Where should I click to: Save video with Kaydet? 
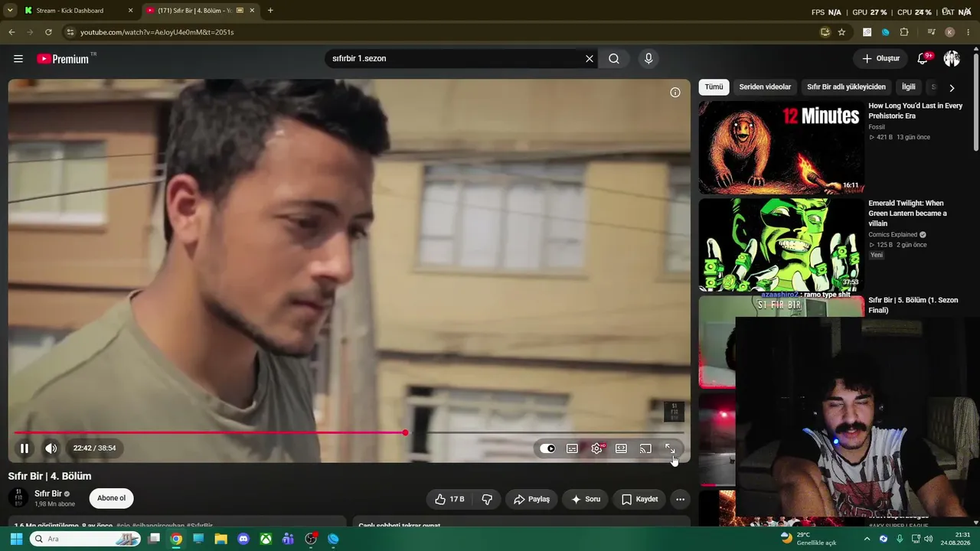click(x=639, y=499)
